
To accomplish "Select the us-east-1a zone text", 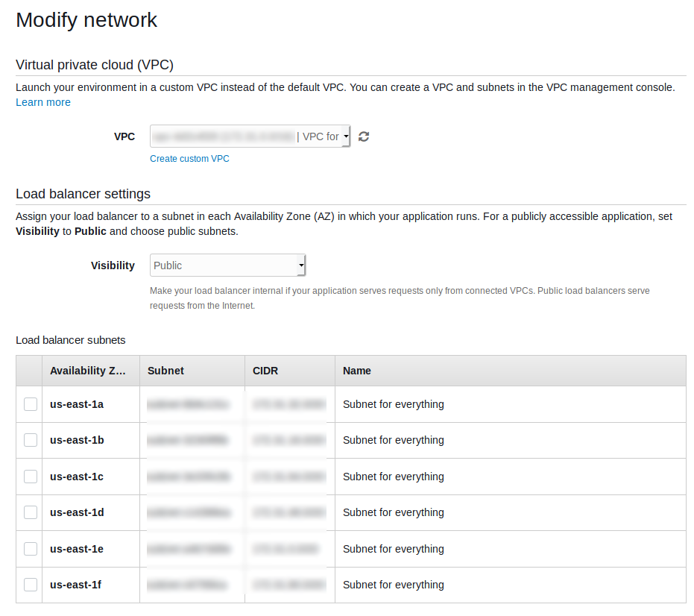I will (x=77, y=404).
